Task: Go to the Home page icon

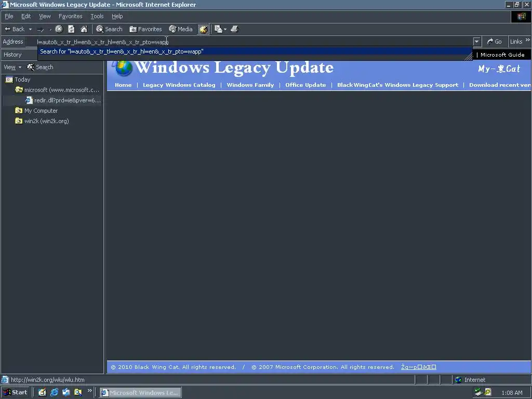Action: [x=84, y=29]
